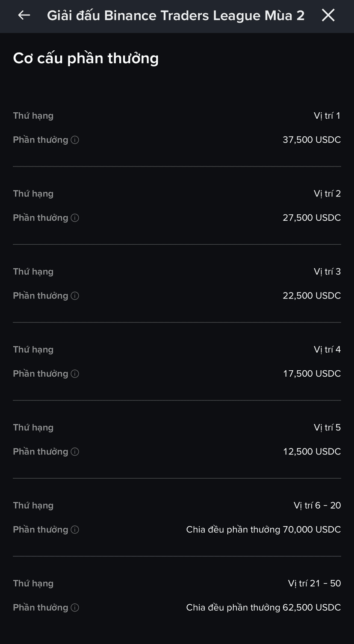
Task: Select the 27,500 USDC reward amount
Action: (x=312, y=218)
